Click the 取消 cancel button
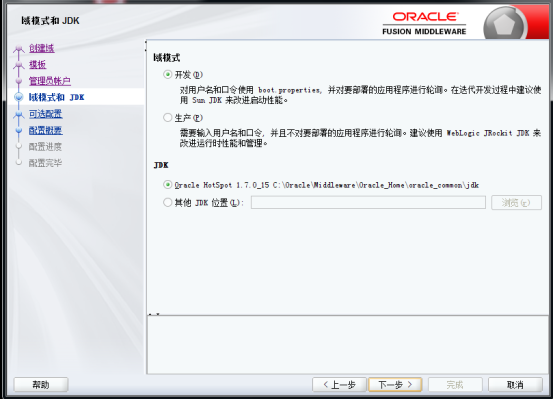Screen dimensions: 553x399 (515, 385)
